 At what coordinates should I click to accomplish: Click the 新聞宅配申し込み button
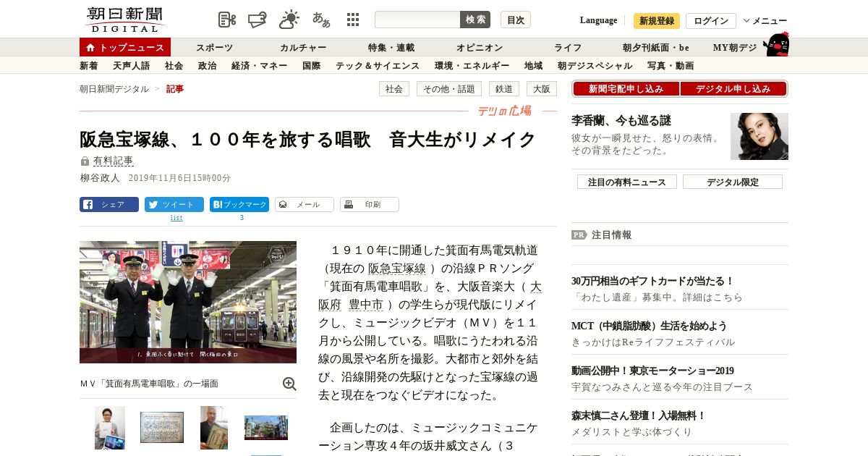(626, 89)
